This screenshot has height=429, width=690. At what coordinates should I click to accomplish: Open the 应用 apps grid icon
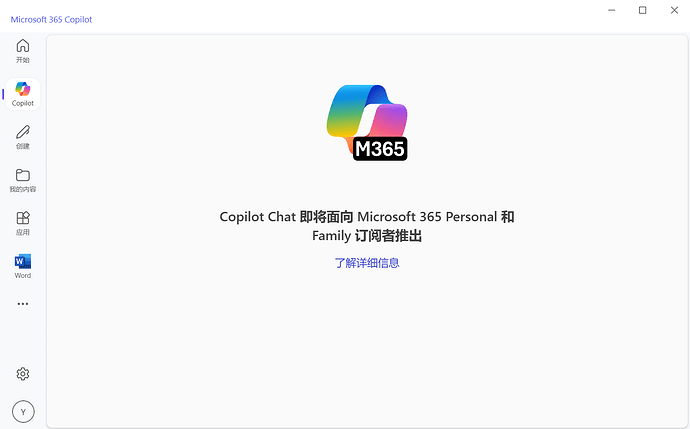tap(22, 218)
